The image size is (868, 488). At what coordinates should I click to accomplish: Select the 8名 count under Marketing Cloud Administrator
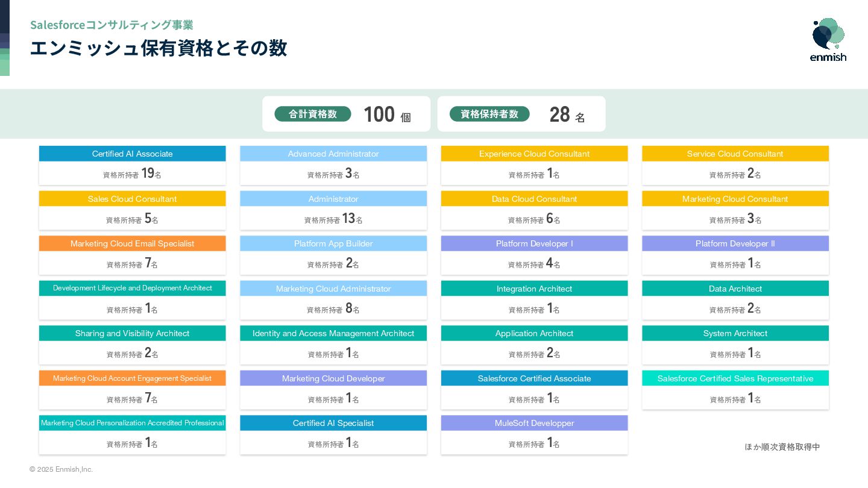[352, 308]
